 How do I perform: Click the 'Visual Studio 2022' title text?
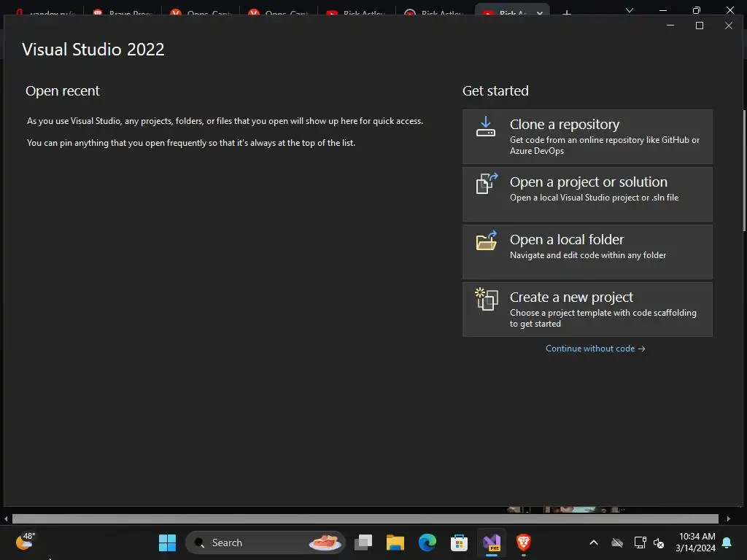click(x=93, y=50)
